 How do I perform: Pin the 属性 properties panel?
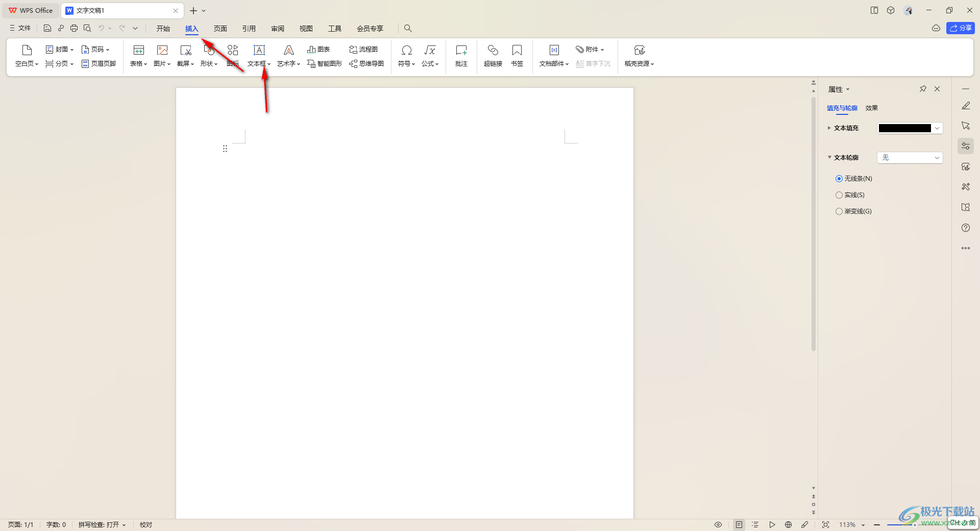click(923, 89)
